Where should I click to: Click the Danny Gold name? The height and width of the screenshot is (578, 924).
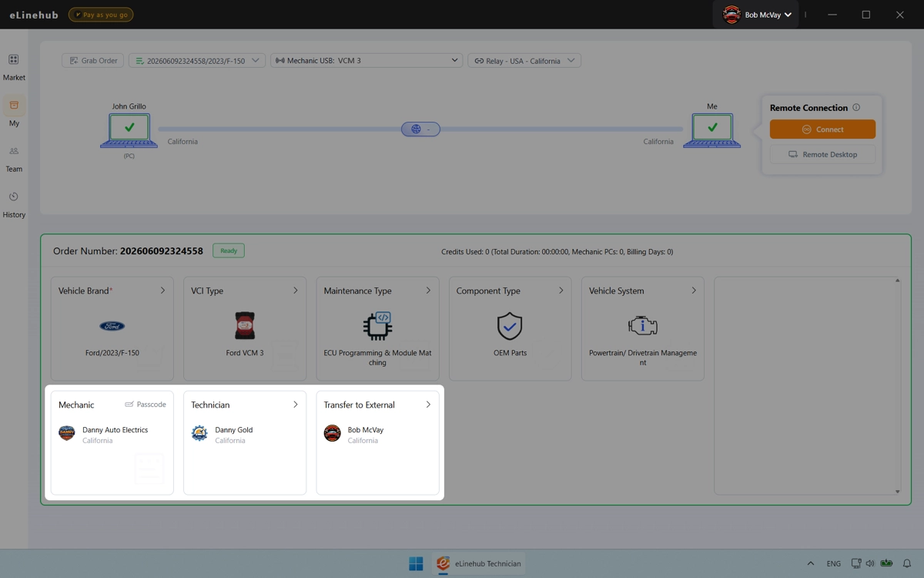(233, 430)
